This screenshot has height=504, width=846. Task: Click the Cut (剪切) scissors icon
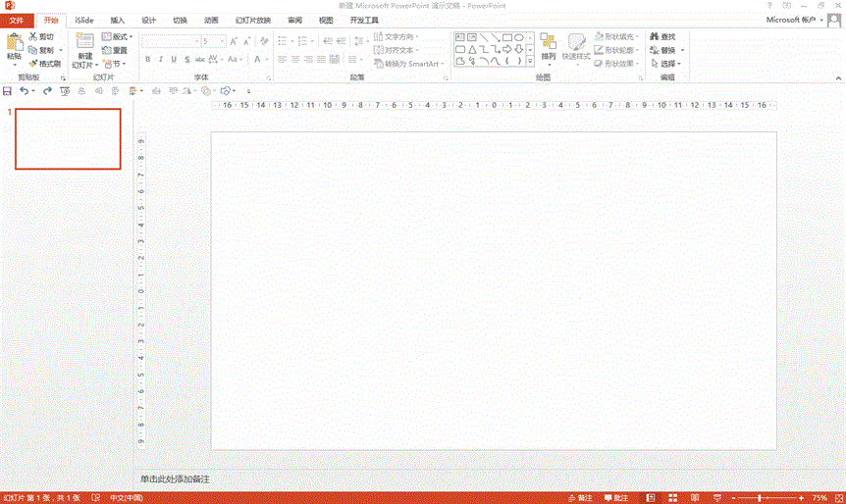point(33,36)
